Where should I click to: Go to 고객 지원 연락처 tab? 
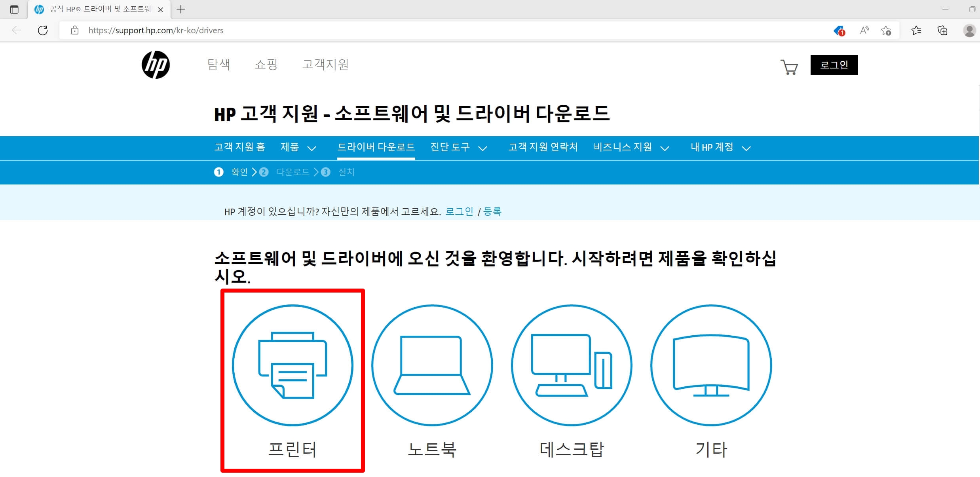(543, 147)
